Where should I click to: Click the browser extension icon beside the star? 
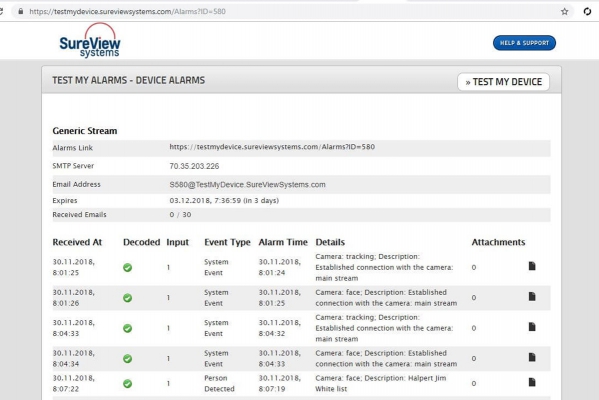click(588, 11)
